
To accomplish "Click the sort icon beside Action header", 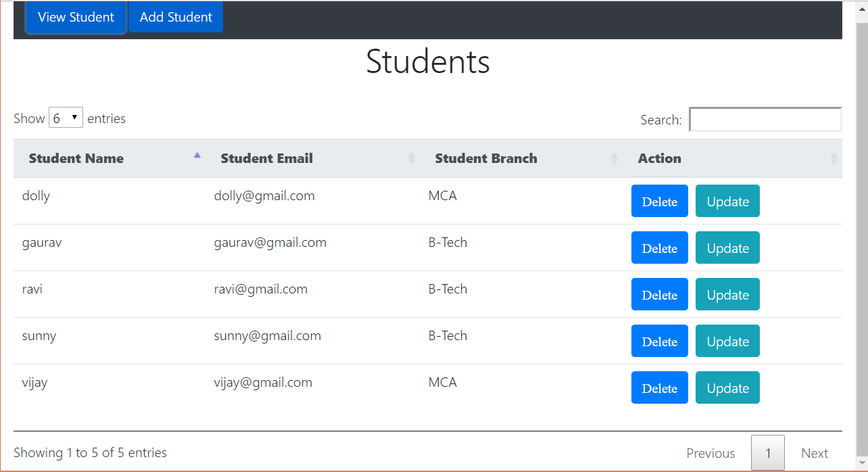I will click(x=834, y=158).
